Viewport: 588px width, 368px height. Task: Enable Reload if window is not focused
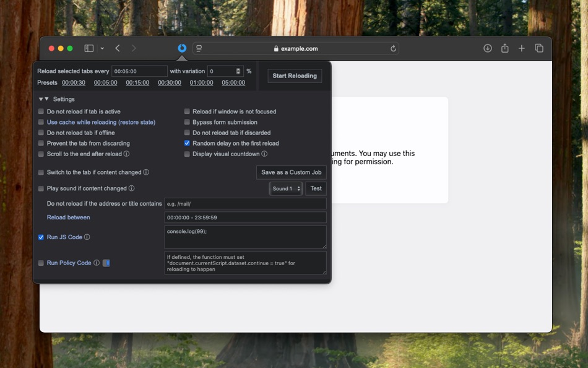(187, 112)
